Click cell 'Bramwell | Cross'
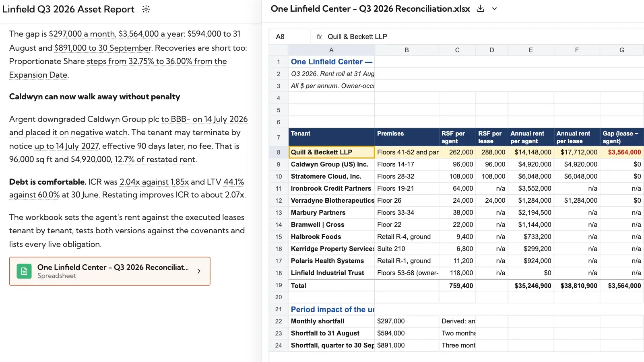 tap(332, 224)
